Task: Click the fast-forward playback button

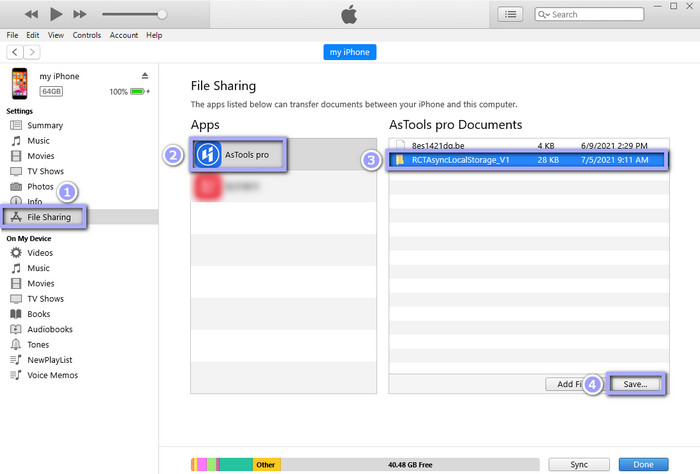Action: pos(80,14)
